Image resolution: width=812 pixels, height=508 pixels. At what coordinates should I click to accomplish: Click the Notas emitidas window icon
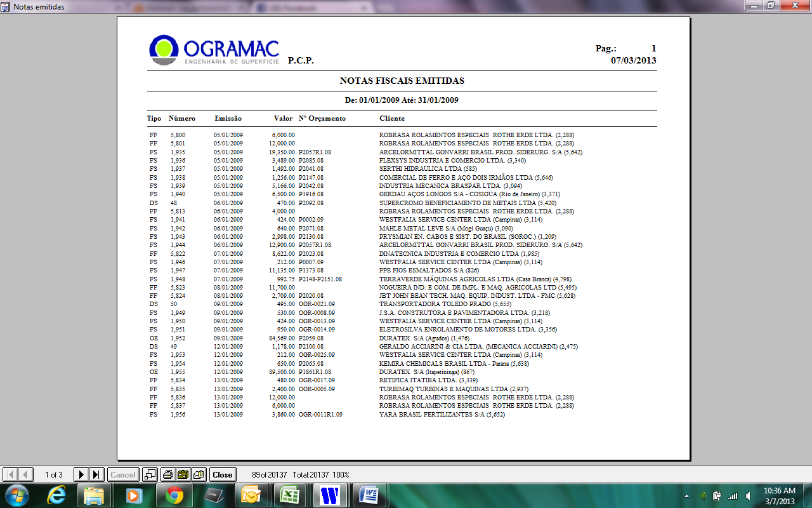click(6, 6)
